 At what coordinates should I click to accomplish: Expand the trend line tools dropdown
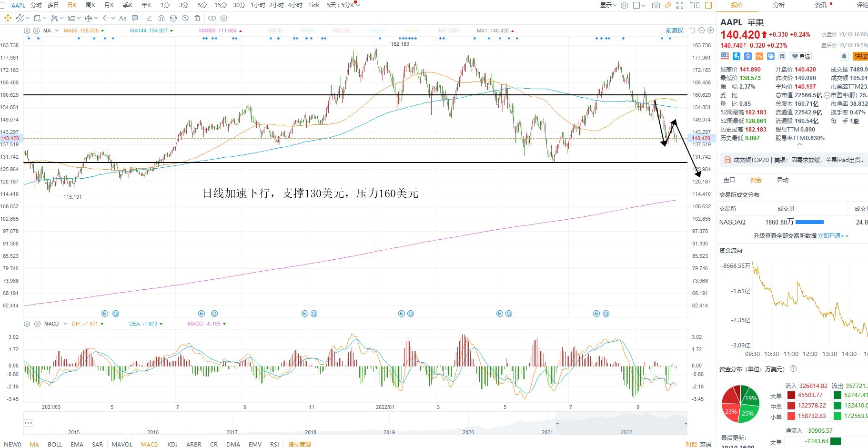(x=27, y=18)
